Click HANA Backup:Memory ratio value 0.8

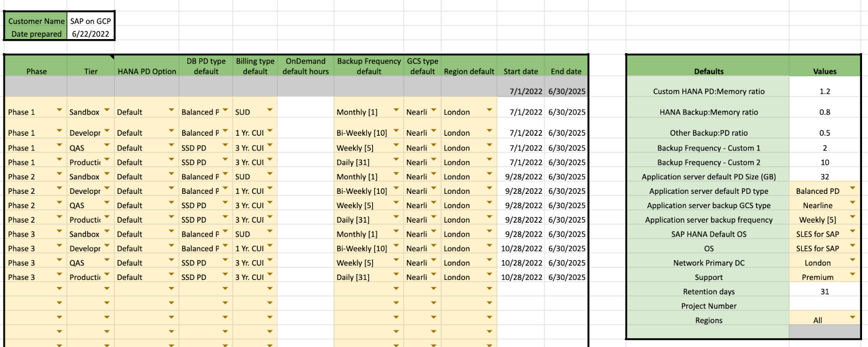825,112
